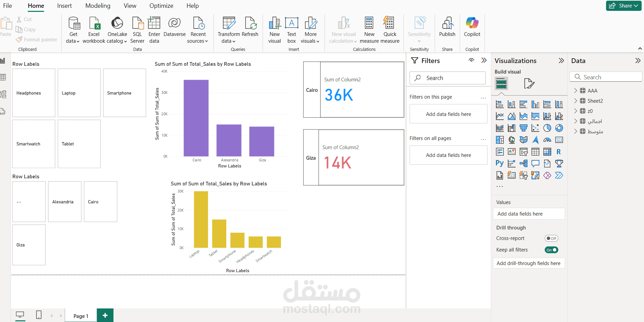The image size is (644, 322).
Task: Expand the متوسط table
Action: [x=576, y=131]
